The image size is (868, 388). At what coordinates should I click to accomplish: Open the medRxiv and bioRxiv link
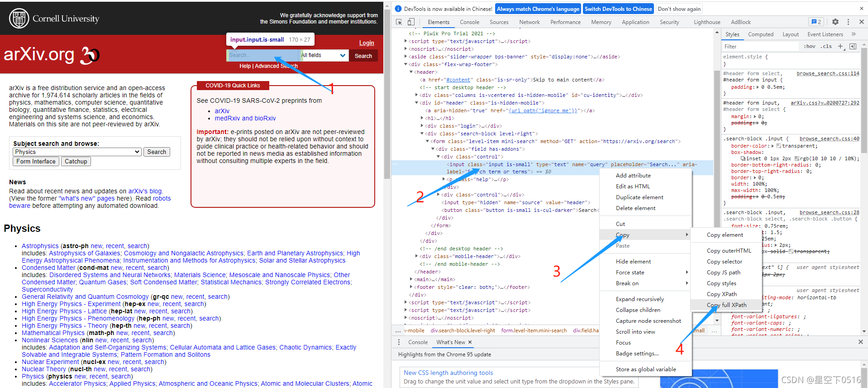pyautogui.click(x=245, y=118)
